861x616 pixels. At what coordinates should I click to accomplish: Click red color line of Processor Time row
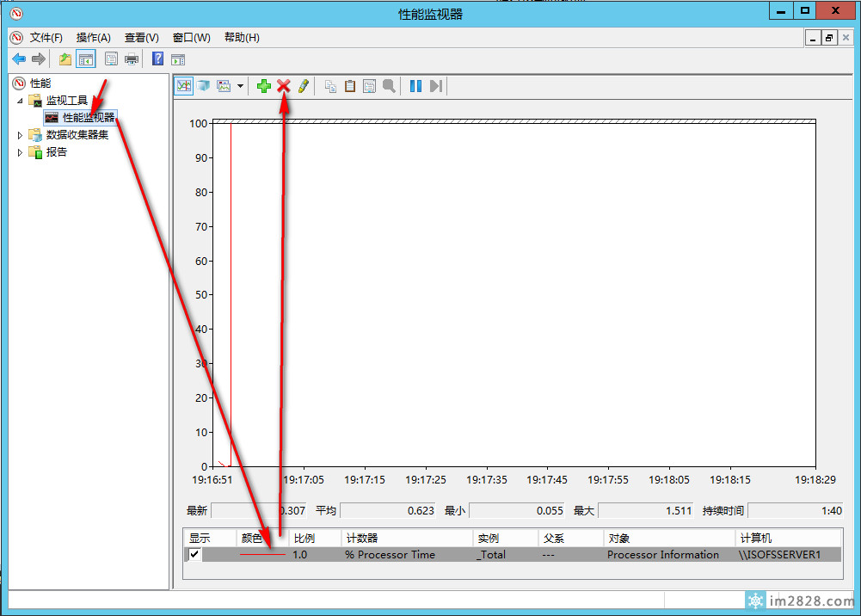[262, 555]
